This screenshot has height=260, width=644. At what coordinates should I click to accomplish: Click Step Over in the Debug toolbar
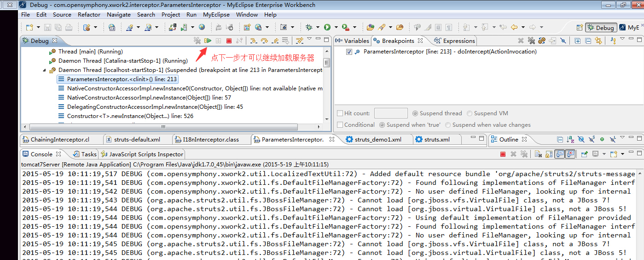264,41
